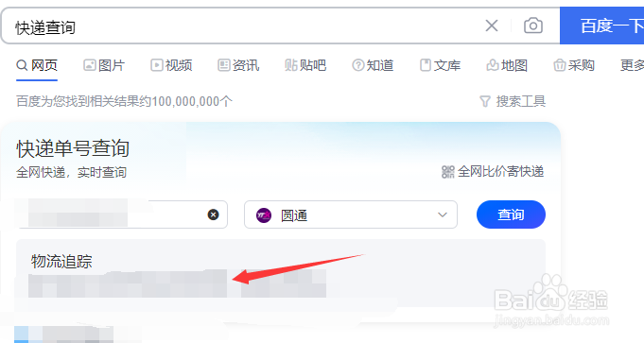Screen dimensions: 644x343
Task: Click the 快递单号查询 title
Action: tap(73, 148)
